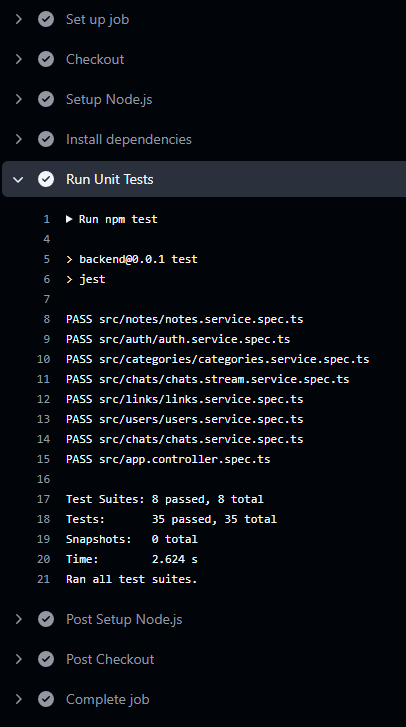Click 'PASS src/app.controller.spec.ts' line
This screenshot has height=727, width=406.
tap(168, 459)
